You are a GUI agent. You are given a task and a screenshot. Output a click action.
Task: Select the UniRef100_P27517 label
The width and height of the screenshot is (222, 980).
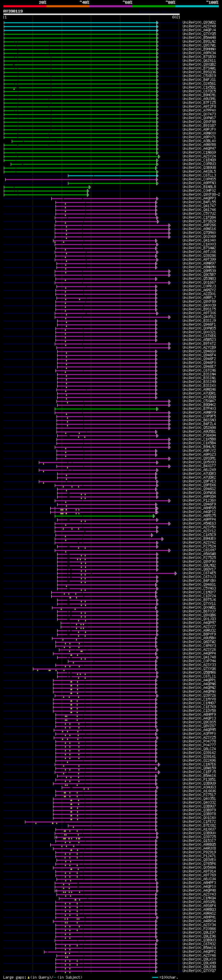(x=199, y=795)
